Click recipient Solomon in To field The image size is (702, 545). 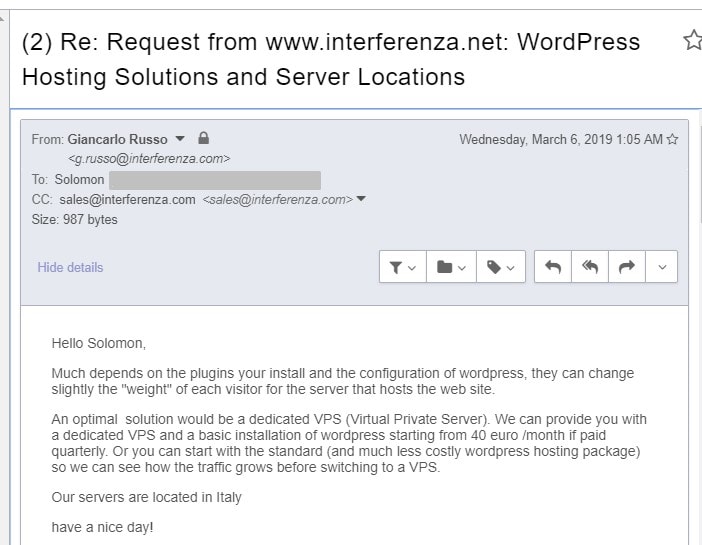pos(79,180)
